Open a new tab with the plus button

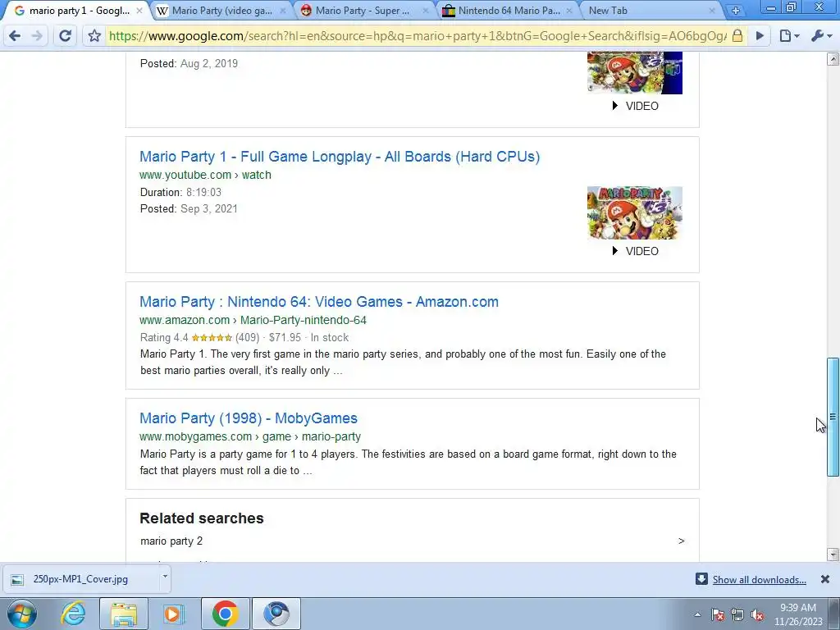[x=736, y=10]
